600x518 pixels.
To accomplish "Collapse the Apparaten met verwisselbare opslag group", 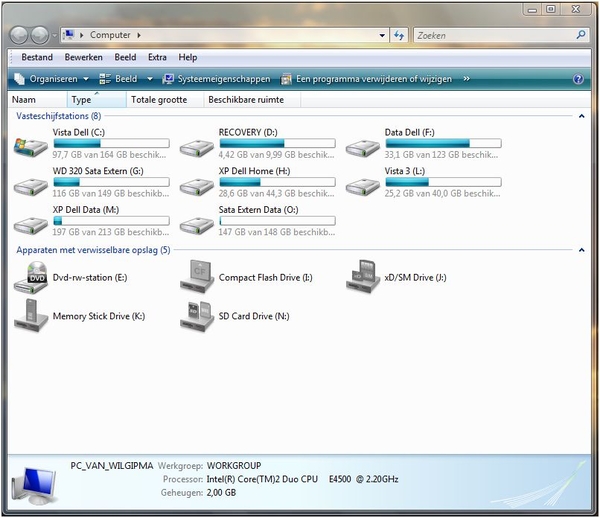I will (x=582, y=250).
